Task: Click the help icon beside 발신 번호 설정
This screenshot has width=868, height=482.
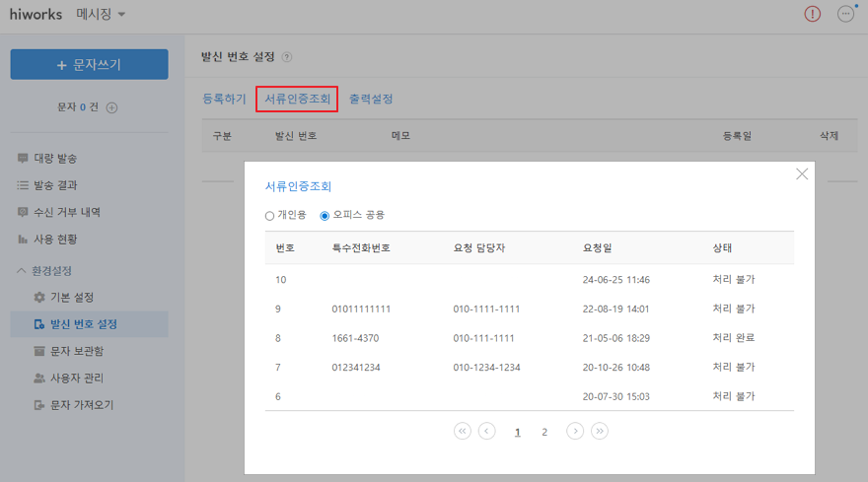Action: 287,58
